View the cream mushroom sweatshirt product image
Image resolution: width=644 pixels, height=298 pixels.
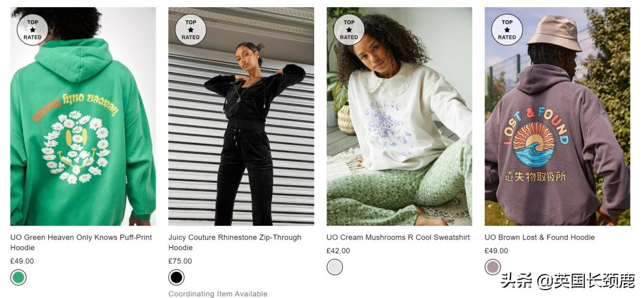[x=399, y=116]
